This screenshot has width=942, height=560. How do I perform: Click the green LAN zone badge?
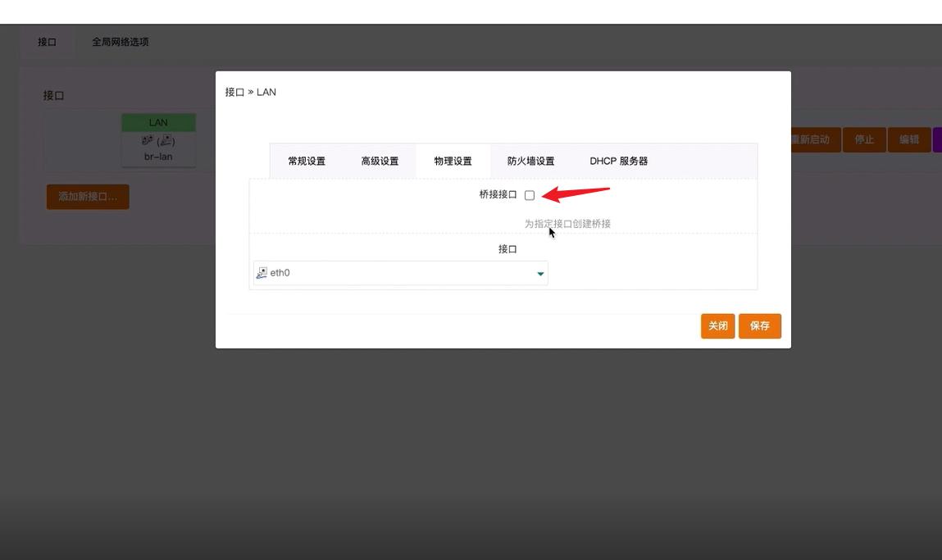click(158, 121)
